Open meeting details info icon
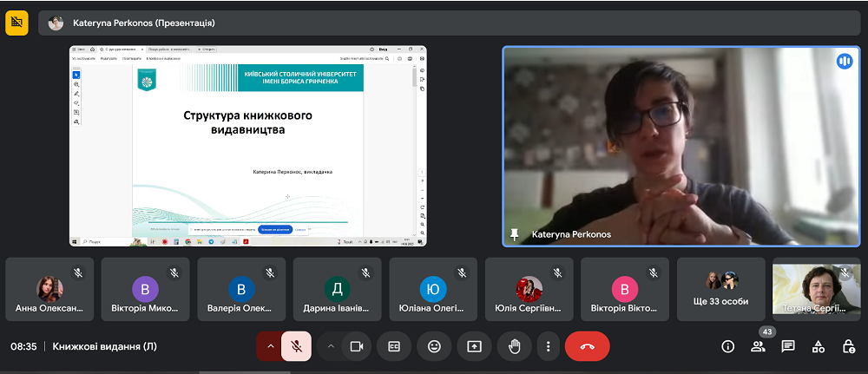Viewport: 868px width, 374px height. click(x=727, y=346)
